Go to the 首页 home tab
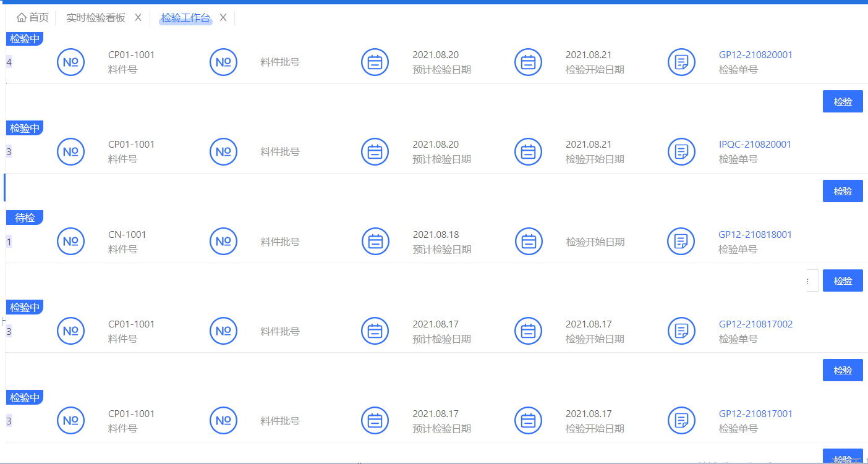 (x=33, y=17)
